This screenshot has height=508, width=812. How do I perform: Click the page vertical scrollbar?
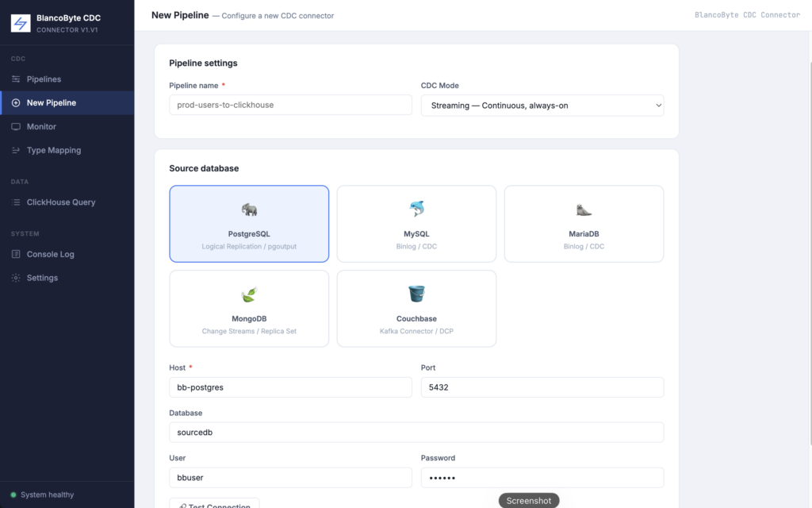(x=810, y=254)
